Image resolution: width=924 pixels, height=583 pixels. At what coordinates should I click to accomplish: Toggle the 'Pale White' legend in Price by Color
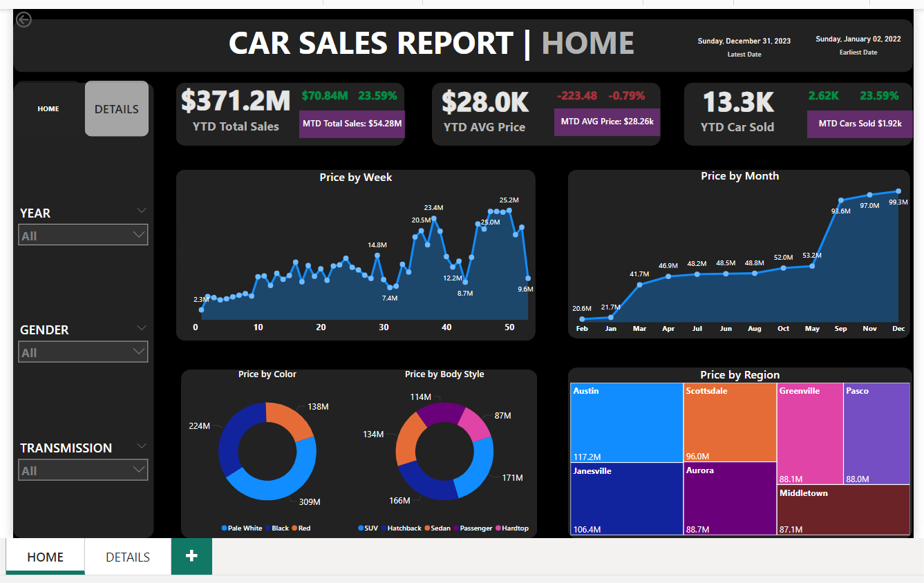pyautogui.click(x=242, y=528)
